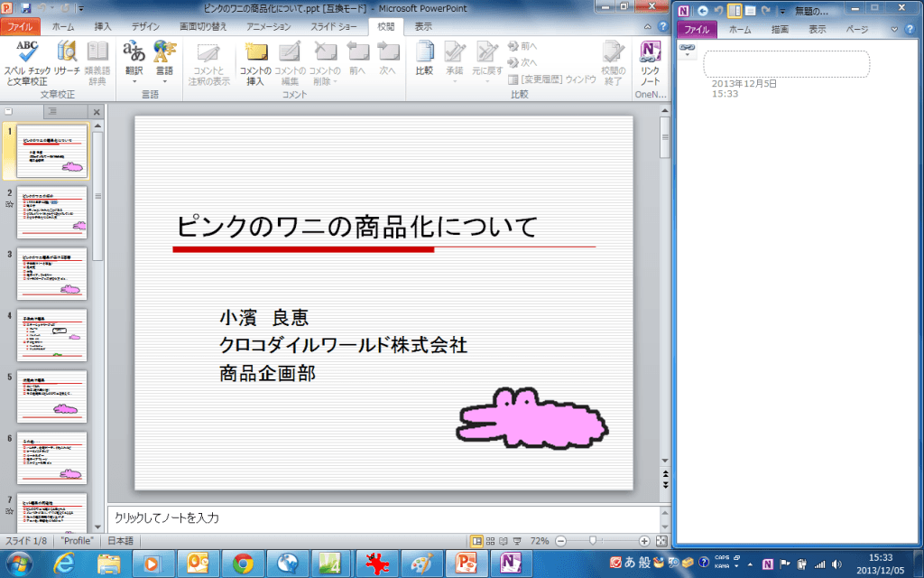Save the presentation from quick access toolbar
924x578 pixels.
coord(26,8)
